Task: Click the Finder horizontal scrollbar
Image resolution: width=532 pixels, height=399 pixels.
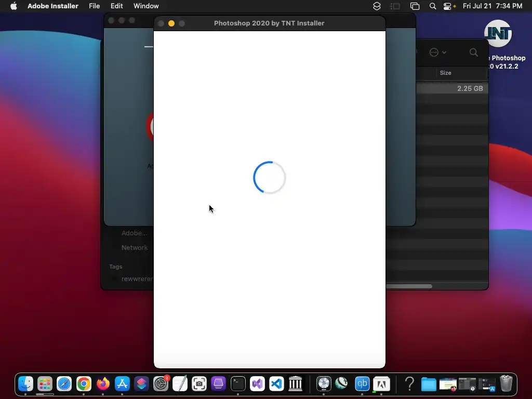Action: [x=409, y=286]
